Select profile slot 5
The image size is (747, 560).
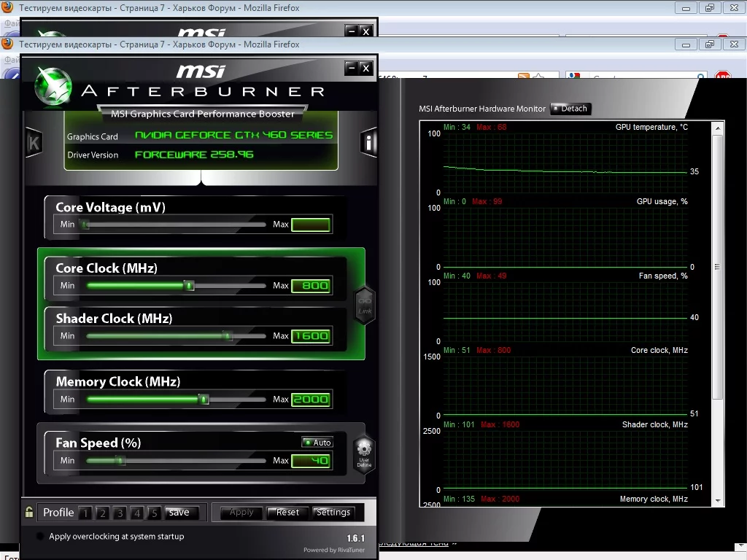tap(154, 513)
